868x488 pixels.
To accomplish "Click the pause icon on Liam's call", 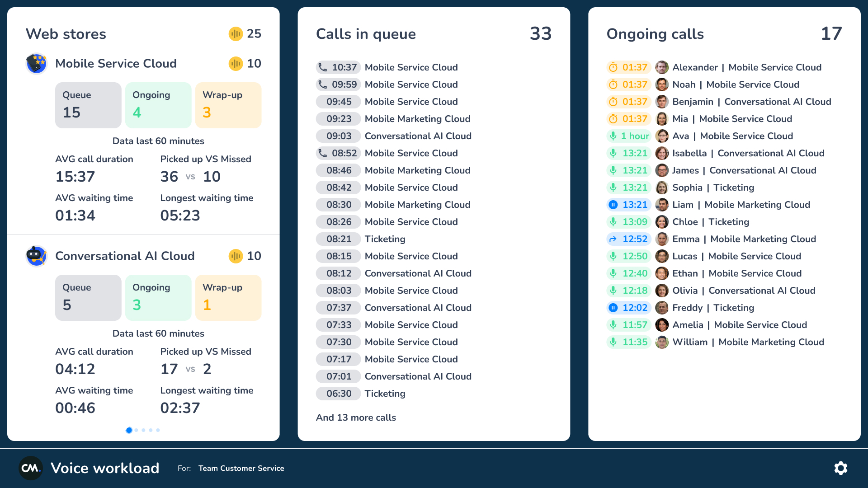I will pyautogui.click(x=613, y=205).
